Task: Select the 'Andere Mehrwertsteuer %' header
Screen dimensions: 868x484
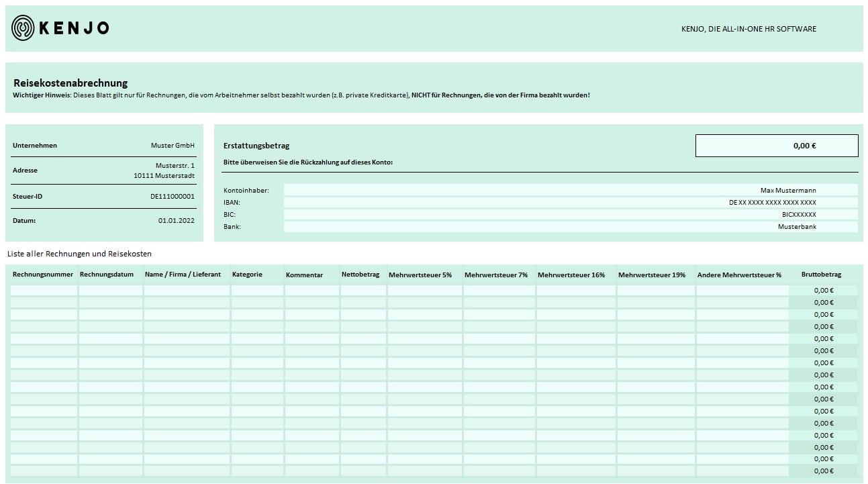Action: click(740, 275)
